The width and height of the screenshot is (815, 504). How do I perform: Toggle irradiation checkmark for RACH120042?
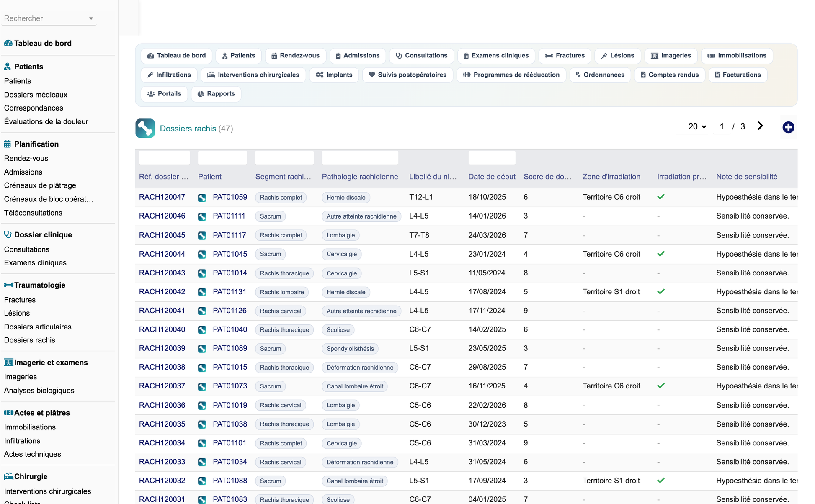pyautogui.click(x=661, y=291)
